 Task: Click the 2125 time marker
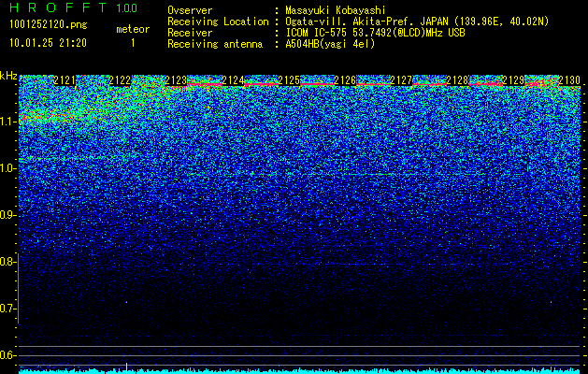click(289, 80)
